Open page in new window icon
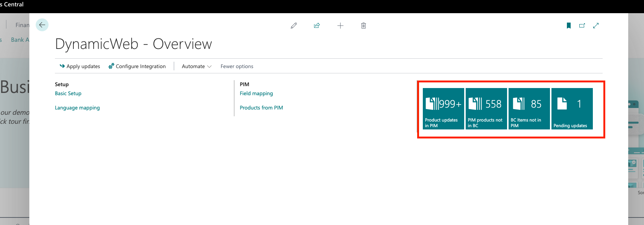 coord(582,26)
